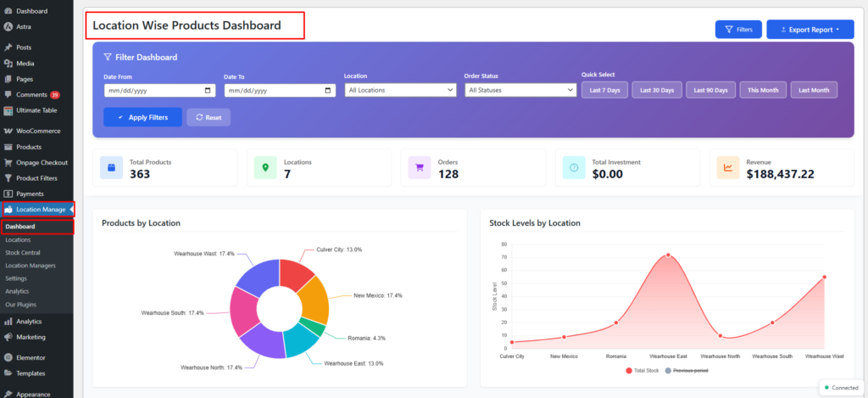Toggle Previous period legend item
The height and width of the screenshot is (398, 868).
[685, 371]
